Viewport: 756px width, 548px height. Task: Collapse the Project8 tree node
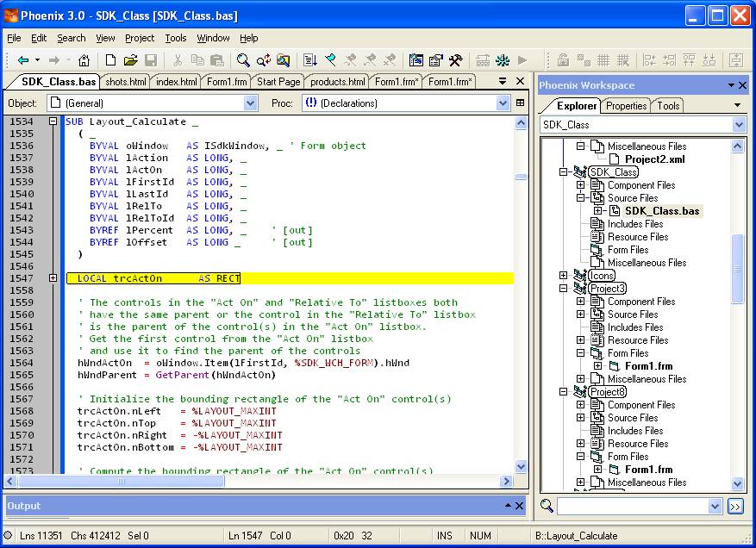563,392
